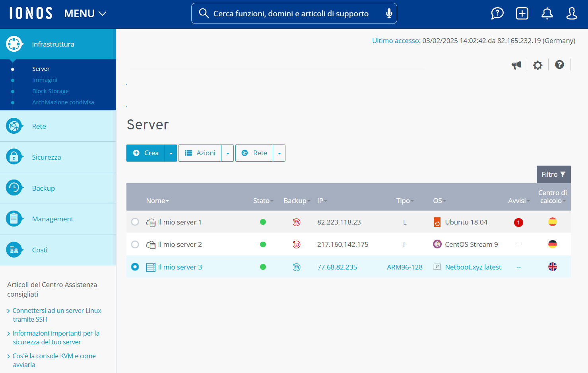Expand the Rete toolbar dropdown arrow
This screenshot has height=373, width=588.
279,153
